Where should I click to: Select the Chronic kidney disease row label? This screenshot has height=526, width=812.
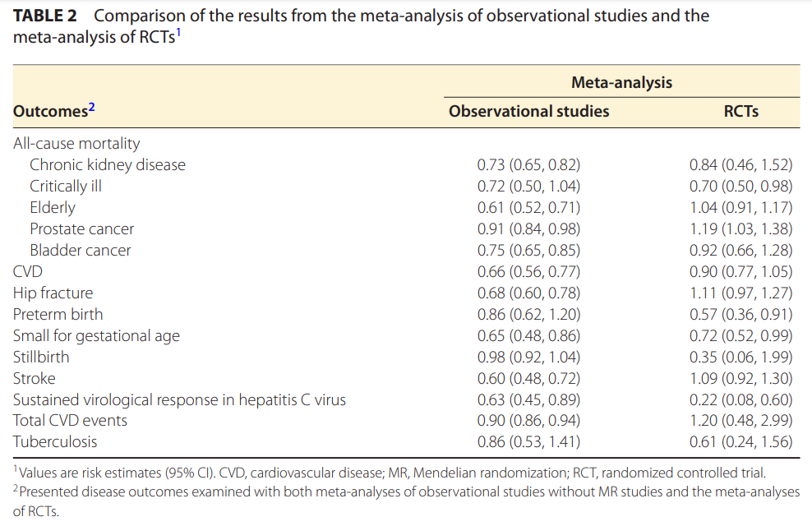[108, 164]
